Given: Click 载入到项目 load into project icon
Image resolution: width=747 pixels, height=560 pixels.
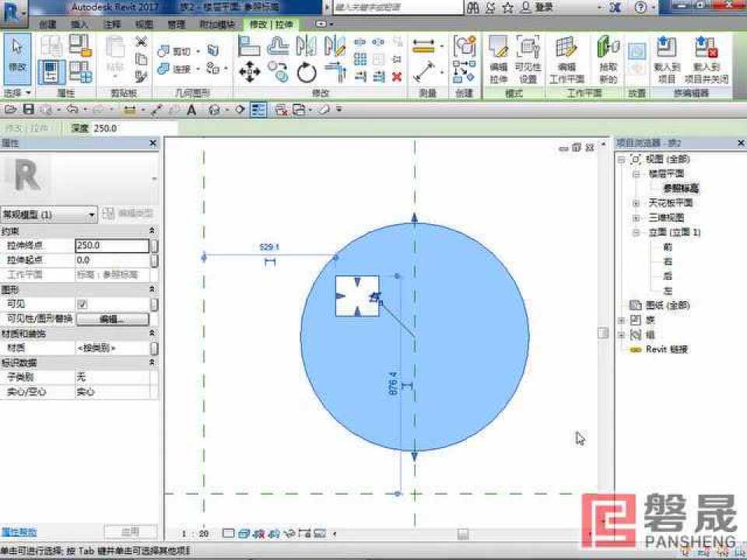Looking at the screenshot, I should pyautogui.click(x=666, y=58).
